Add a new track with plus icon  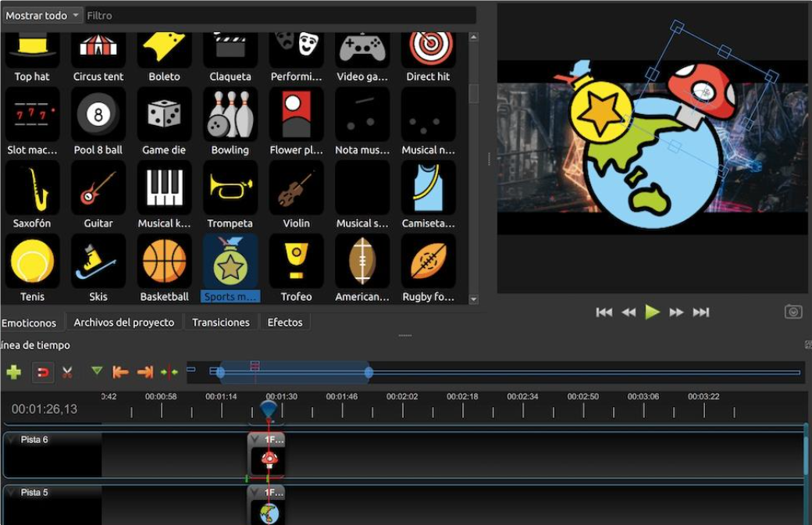point(14,372)
